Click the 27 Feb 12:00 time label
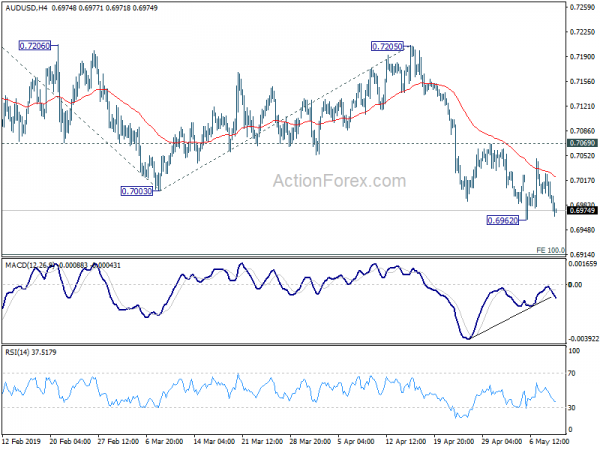The height and width of the screenshot is (450, 600). click(118, 441)
